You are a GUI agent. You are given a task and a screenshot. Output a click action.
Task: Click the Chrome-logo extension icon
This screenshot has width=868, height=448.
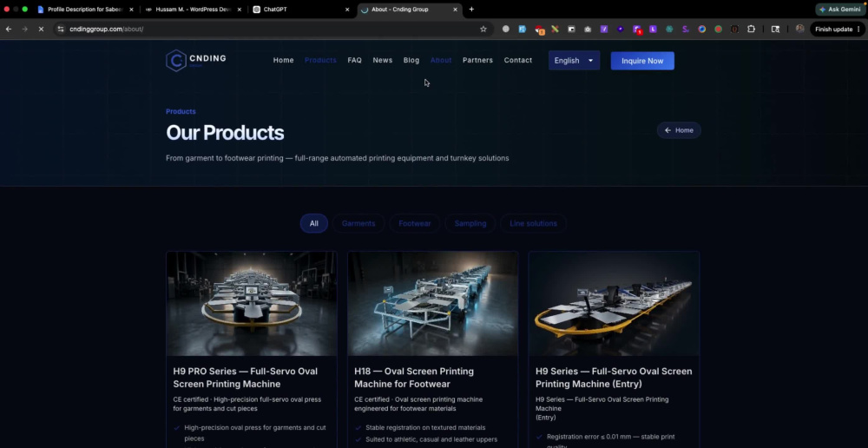tap(702, 29)
